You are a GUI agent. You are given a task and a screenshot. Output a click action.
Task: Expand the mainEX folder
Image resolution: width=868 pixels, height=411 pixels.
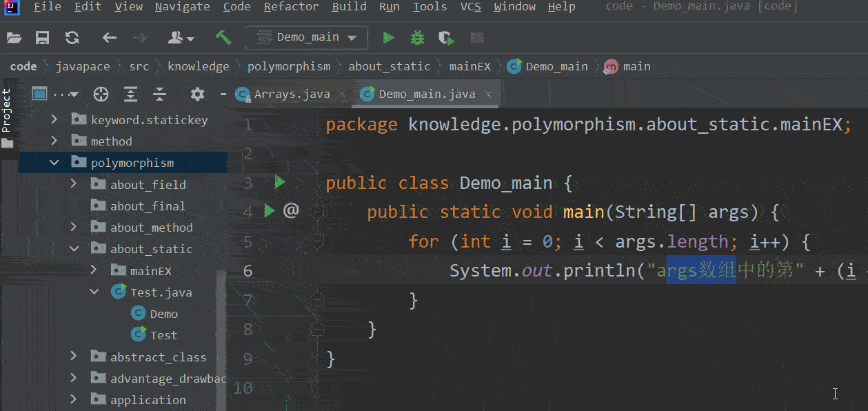pos(94,271)
